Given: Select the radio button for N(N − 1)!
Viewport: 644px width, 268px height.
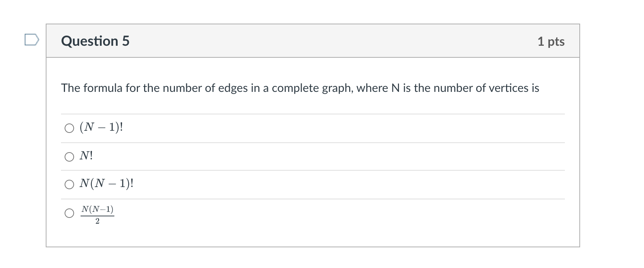Looking at the screenshot, I should pyautogui.click(x=69, y=184).
